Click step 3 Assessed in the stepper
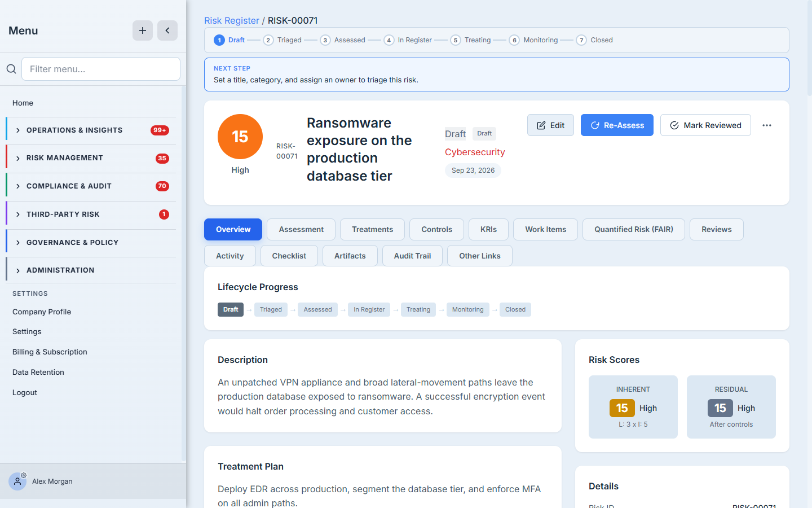This screenshot has width=812, height=508. 343,40
